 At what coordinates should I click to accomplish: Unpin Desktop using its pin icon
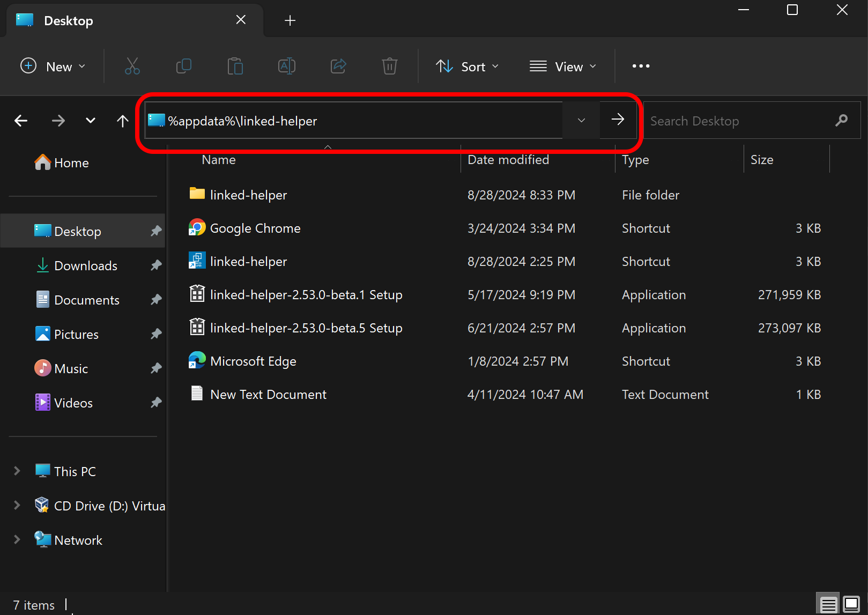(x=156, y=231)
